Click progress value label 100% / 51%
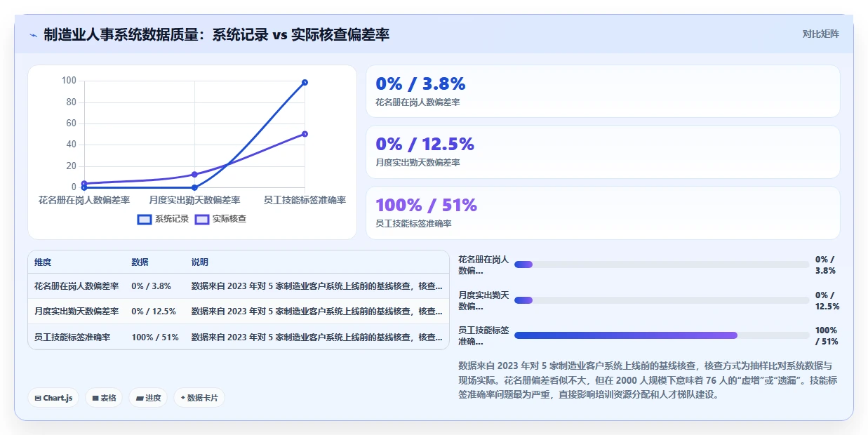This screenshot has height=435, width=868. click(827, 335)
